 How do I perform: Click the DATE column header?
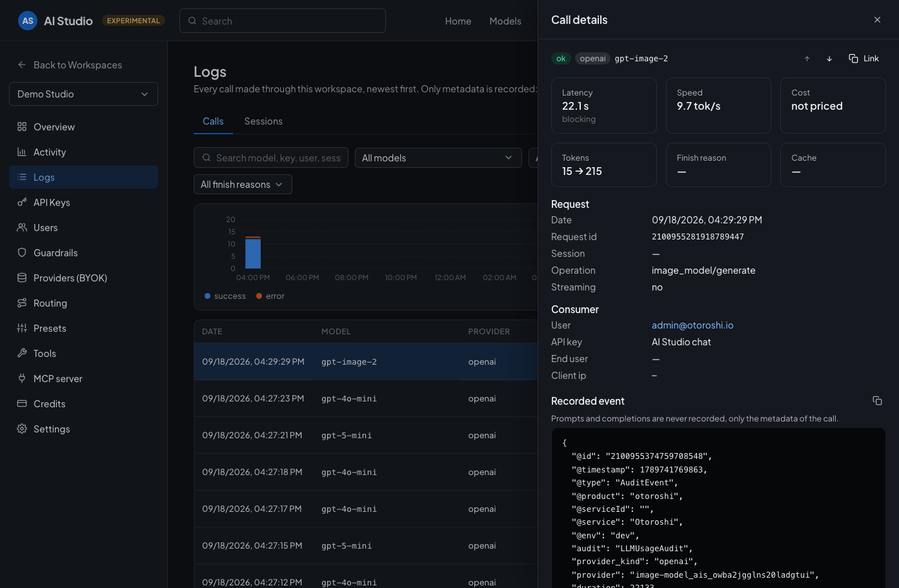pos(212,332)
